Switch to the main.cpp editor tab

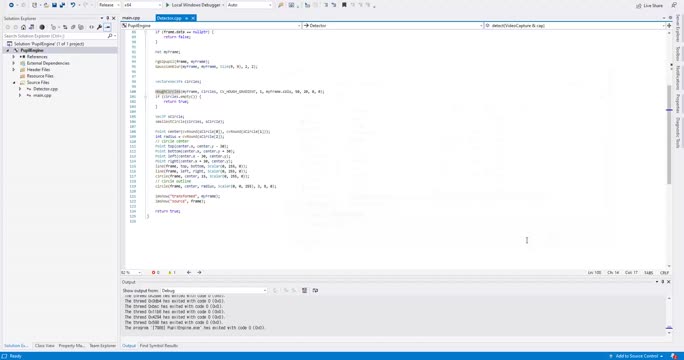pos(131,18)
